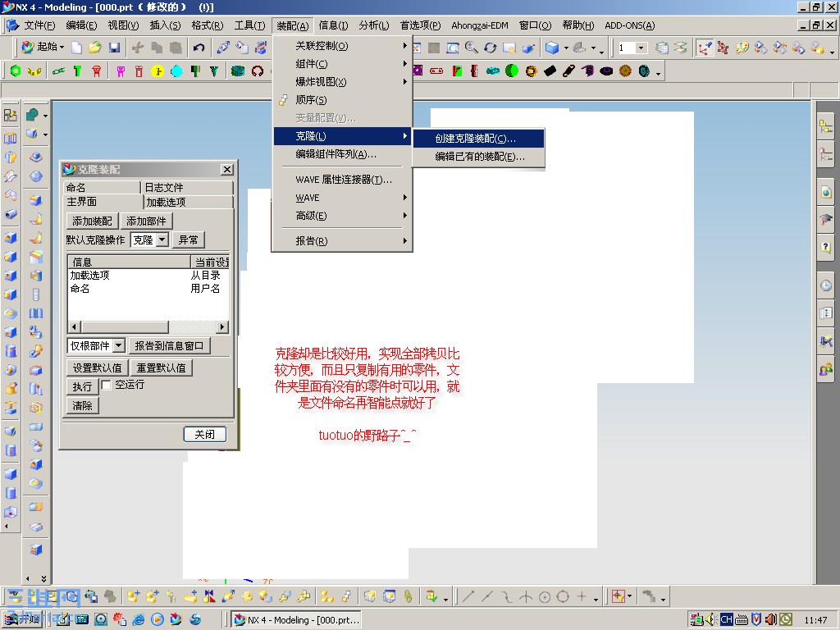Click the Open folder icon

point(95,48)
